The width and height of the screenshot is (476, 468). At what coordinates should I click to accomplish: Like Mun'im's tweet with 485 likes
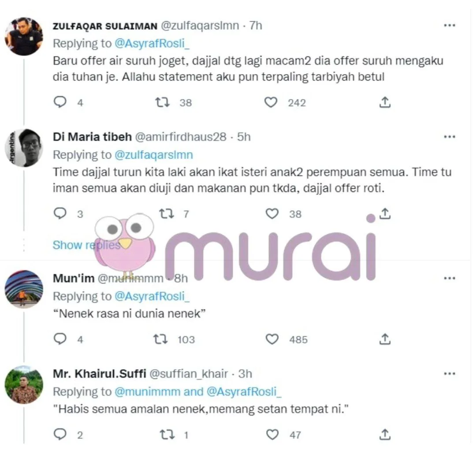[272, 339]
